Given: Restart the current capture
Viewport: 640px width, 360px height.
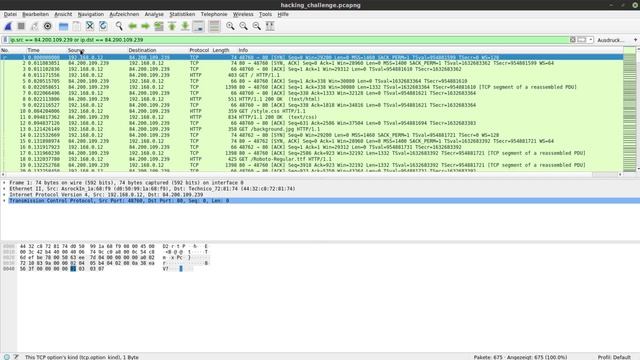Looking at the screenshot, I should click(34, 26).
